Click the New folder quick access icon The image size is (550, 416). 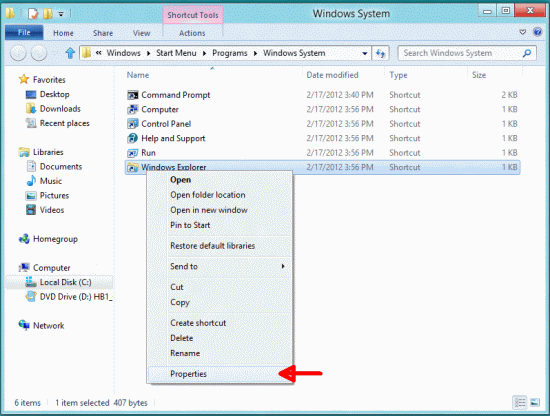tap(48, 14)
